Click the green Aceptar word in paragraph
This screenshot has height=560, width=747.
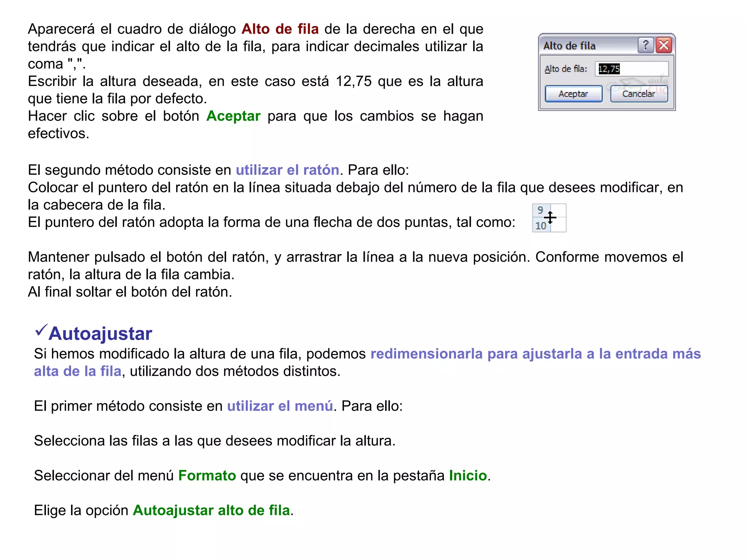coord(233,116)
